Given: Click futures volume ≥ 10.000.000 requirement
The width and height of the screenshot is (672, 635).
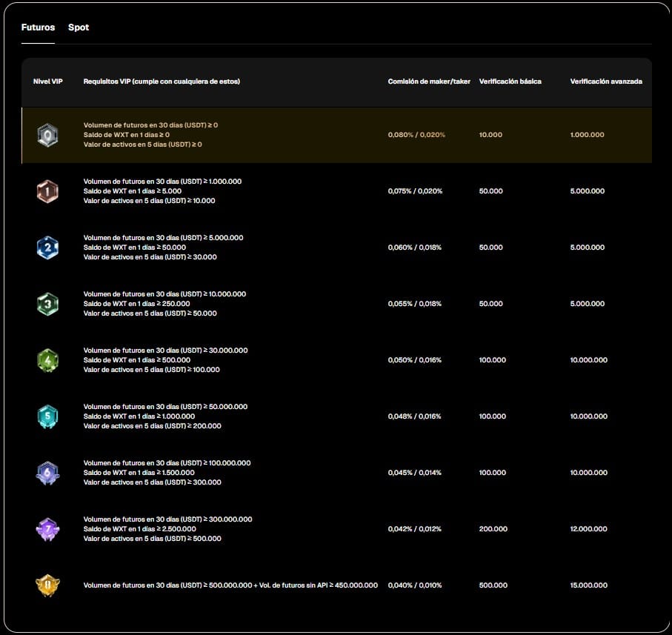Looking at the screenshot, I should pos(164,294).
